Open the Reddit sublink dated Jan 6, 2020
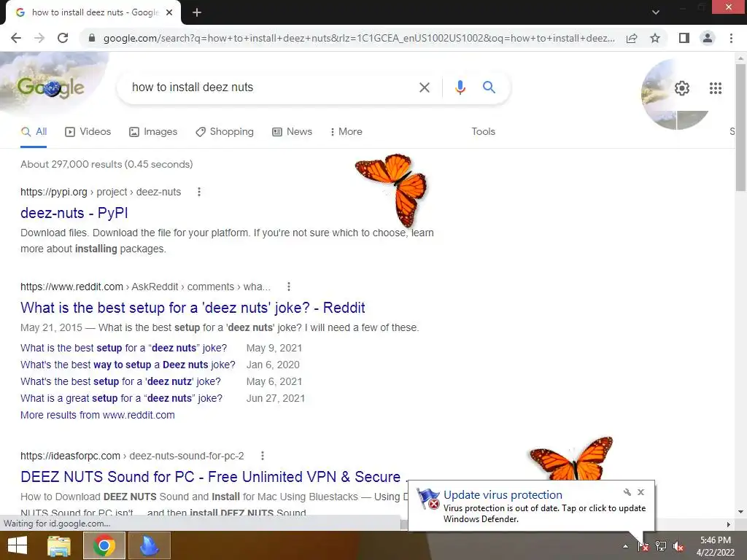Viewport: 747px width, 560px height. [x=128, y=365]
